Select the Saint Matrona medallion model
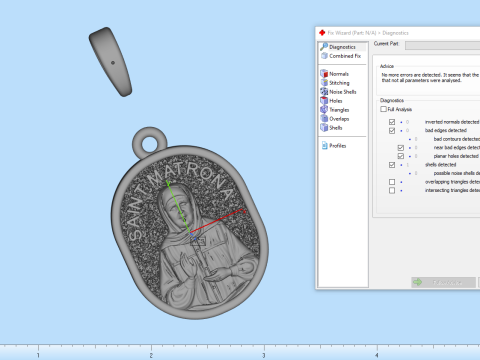480x360 pixels. tap(190, 223)
